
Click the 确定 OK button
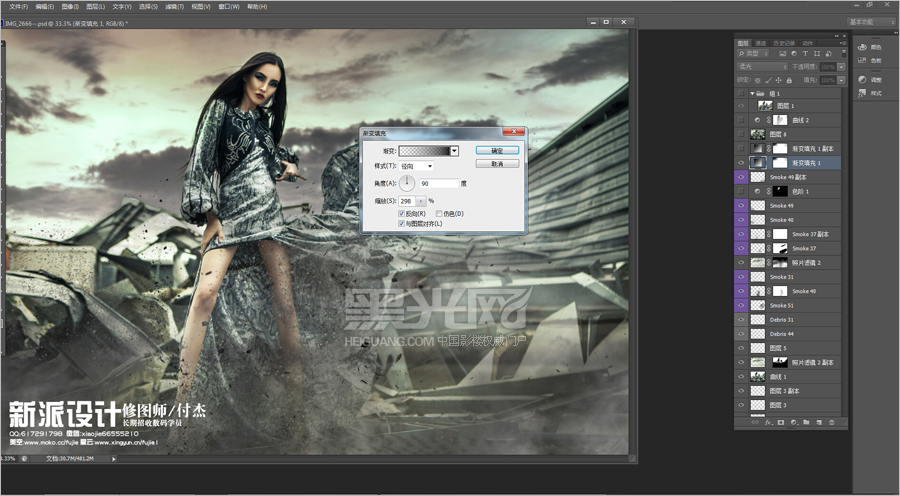(x=497, y=150)
